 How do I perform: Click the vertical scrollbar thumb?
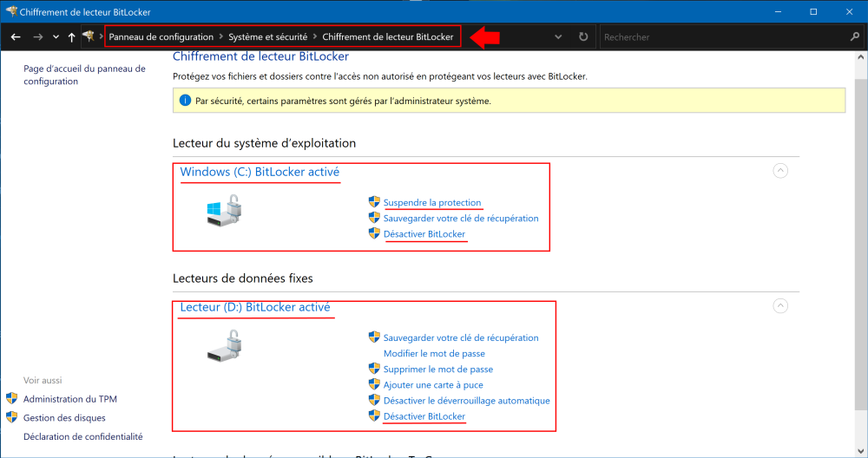(x=861, y=245)
